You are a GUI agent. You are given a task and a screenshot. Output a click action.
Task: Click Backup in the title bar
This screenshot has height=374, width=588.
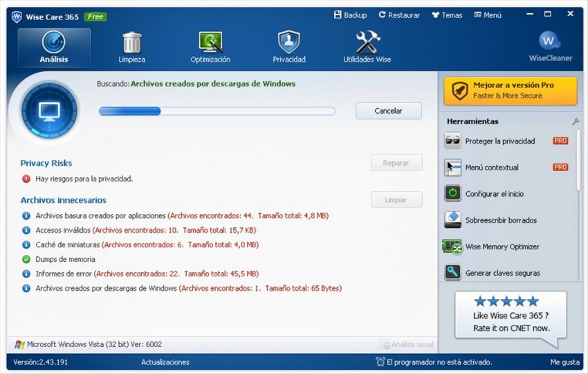350,15
